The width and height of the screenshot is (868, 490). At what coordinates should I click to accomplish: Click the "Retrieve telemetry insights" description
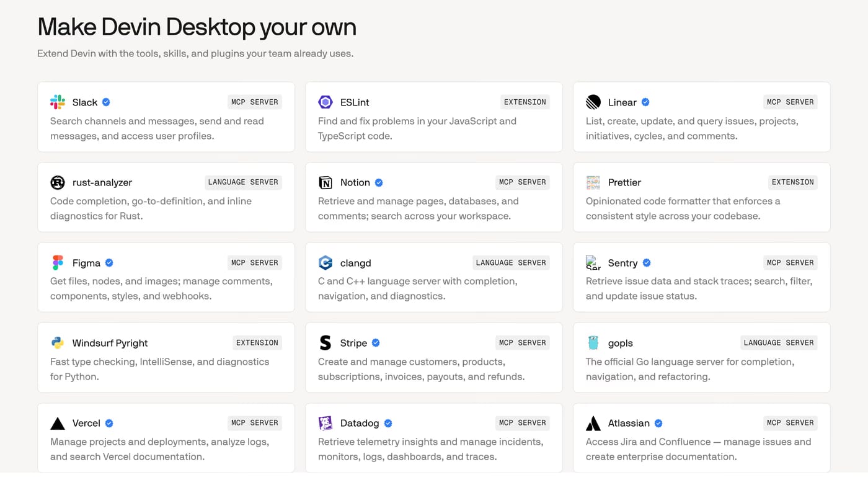tap(431, 449)
